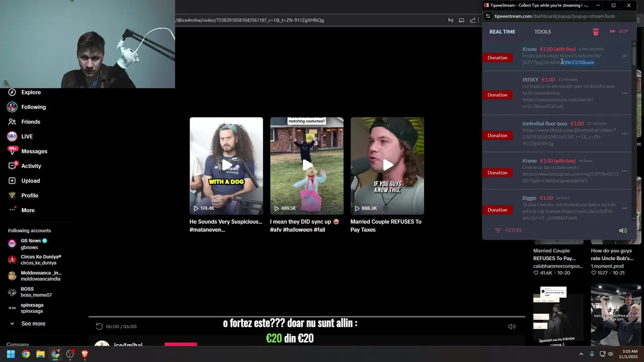This screenshot has width=644, height=362.
Task: Click the TikTok video progress bar
Action: (307, 317)
